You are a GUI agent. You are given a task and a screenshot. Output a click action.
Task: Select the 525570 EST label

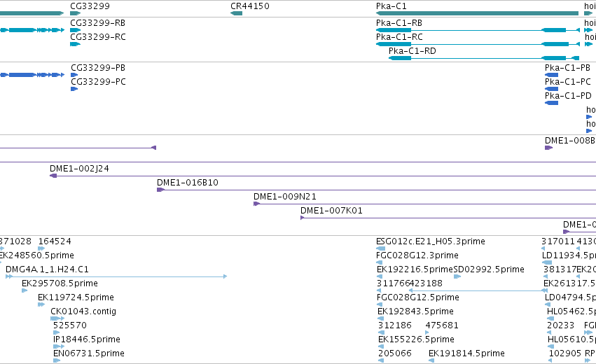click(70, 325)
